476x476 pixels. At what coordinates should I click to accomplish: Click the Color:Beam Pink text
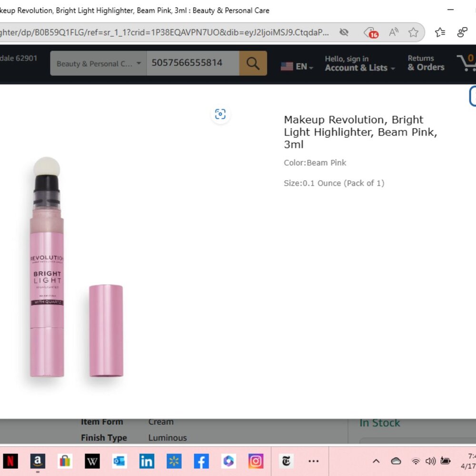[x=315, y=163]
